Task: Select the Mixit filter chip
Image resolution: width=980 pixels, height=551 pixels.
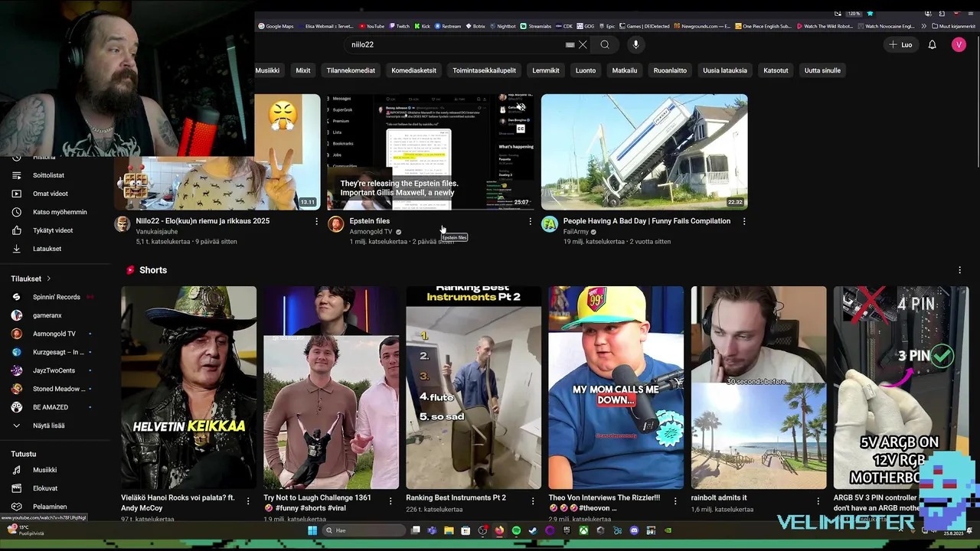Action: [303, 70]
